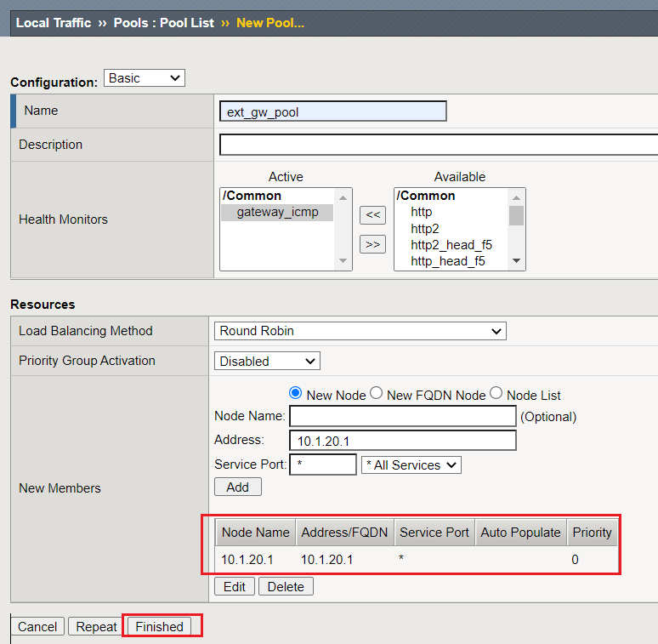Move monitor to Active with << button
658x644 pixels.
[x=372, y=215]
